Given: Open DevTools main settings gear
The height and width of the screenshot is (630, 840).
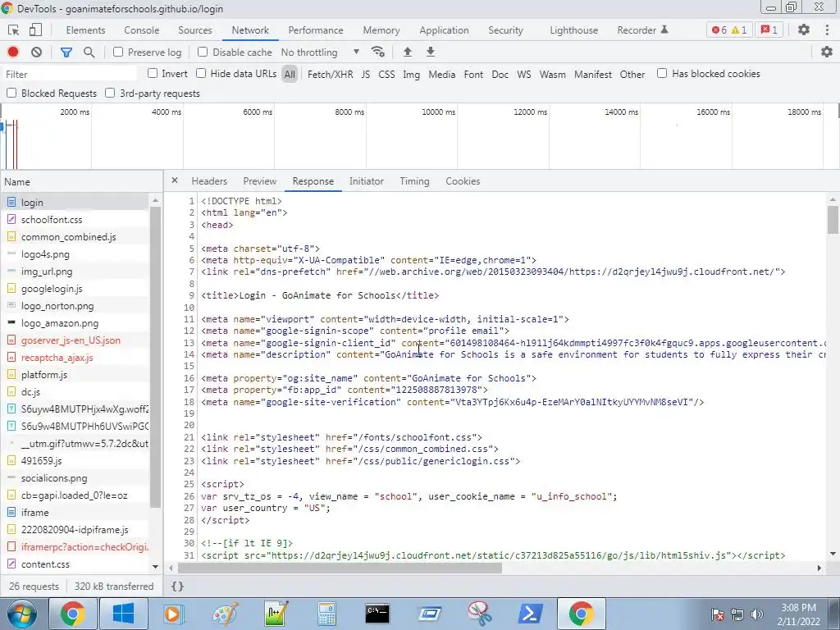Looking at the screenshot, I should 804,30.
